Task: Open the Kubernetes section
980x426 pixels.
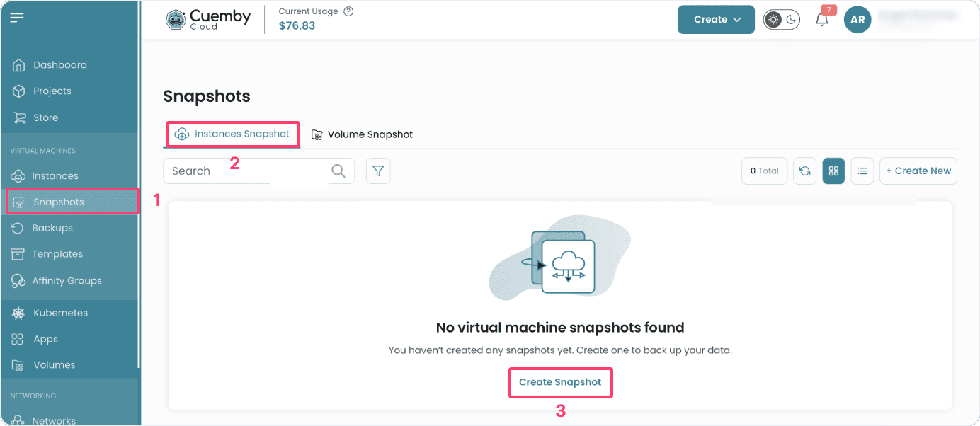Action: [x=60, y=312]
